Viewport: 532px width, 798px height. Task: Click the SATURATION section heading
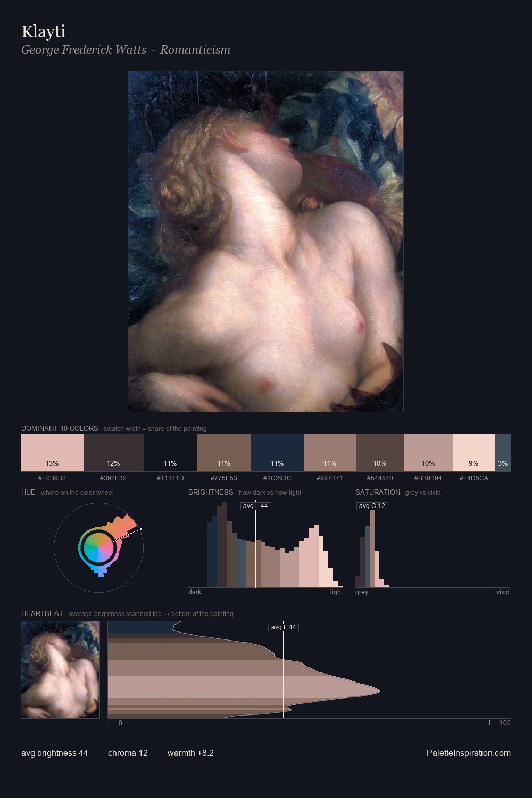coord(378,492)
